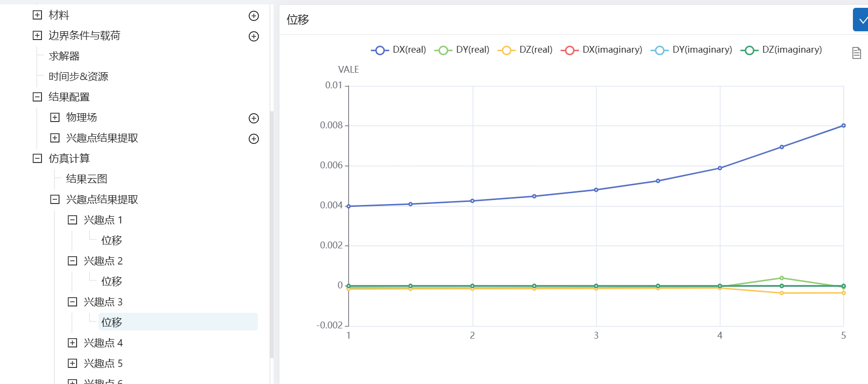Toggle DY(real) series in legend
Viewport: 868px width, 384px height.
(462, 50)
